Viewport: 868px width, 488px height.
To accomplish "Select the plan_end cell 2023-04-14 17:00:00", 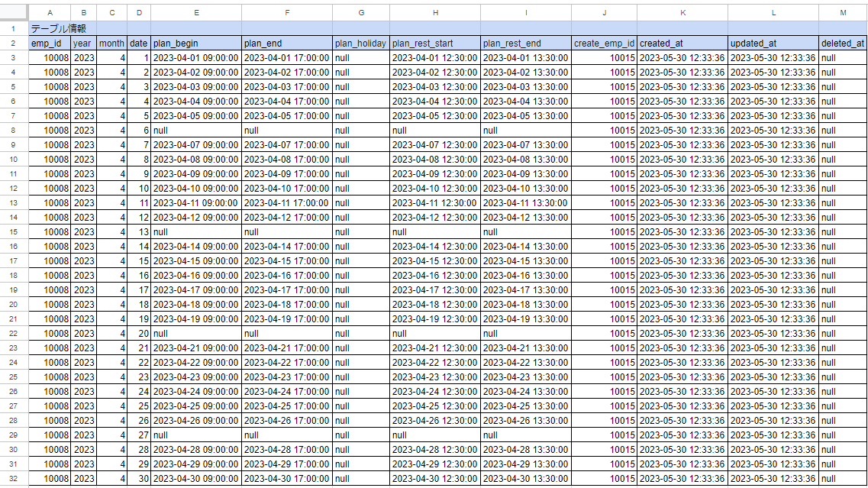I will (287, 246).
